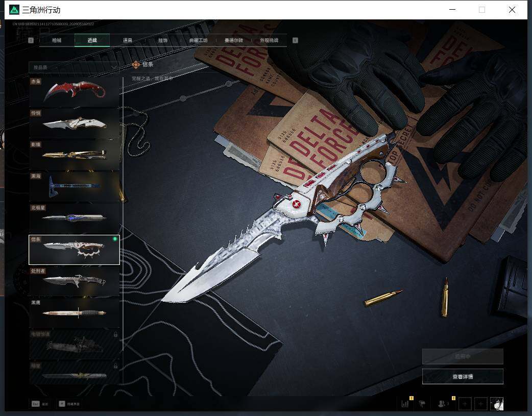Select the 赤枭 red karambit skin
The image size is (532, 416).
pos(75,92)
